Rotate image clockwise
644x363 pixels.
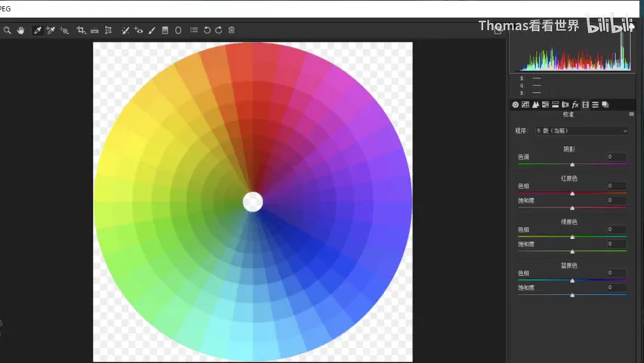pos(219,30)
